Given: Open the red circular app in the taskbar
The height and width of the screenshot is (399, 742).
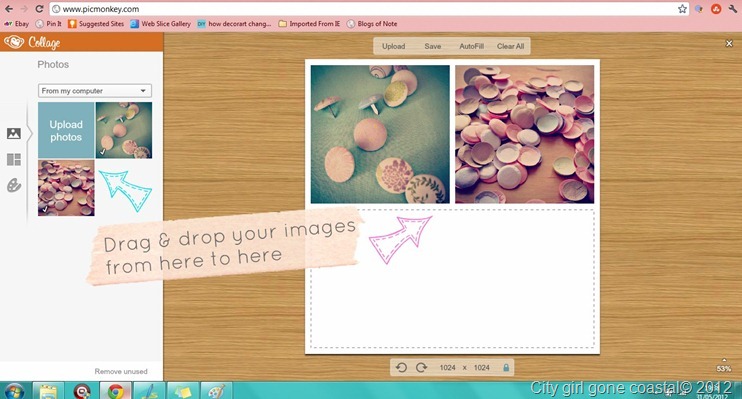Looking at the screenshot, I should point(81,391).
